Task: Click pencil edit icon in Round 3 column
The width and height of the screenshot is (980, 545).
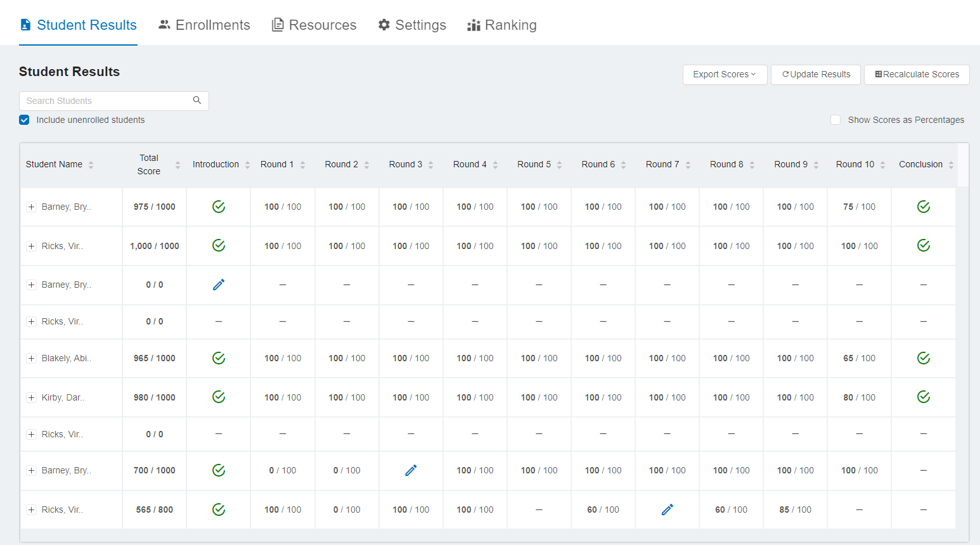Action: pyautogui.click(x=411, y=470)
